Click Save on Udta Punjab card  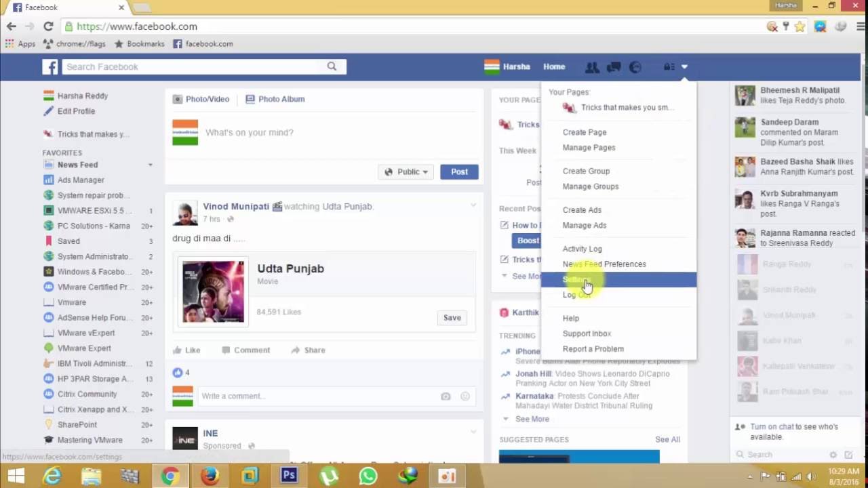(x=452, y=318)
